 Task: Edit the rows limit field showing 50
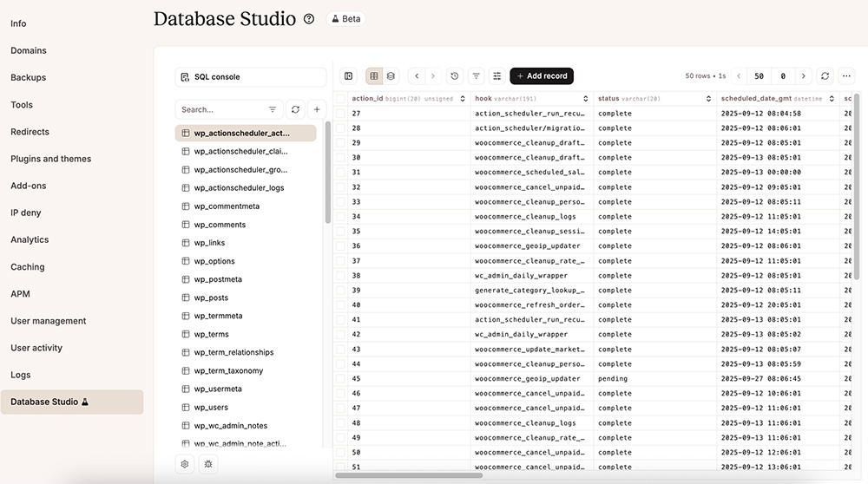coord(759,75)
